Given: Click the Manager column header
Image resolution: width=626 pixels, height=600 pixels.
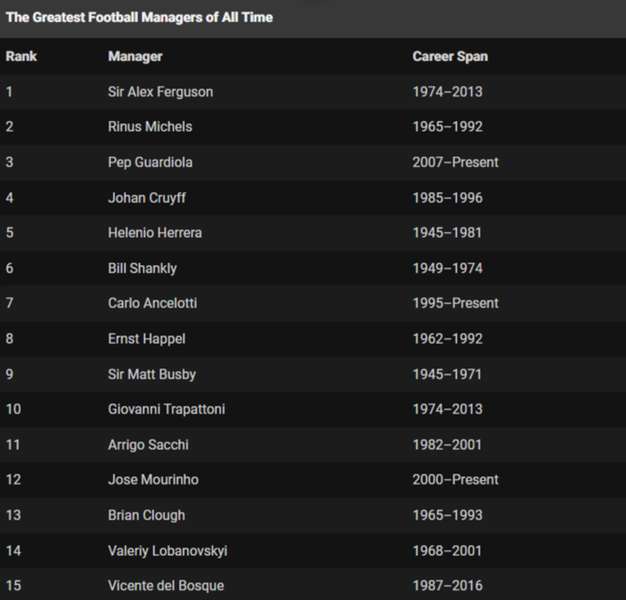Looking at the screenshot, I should 135,56.
